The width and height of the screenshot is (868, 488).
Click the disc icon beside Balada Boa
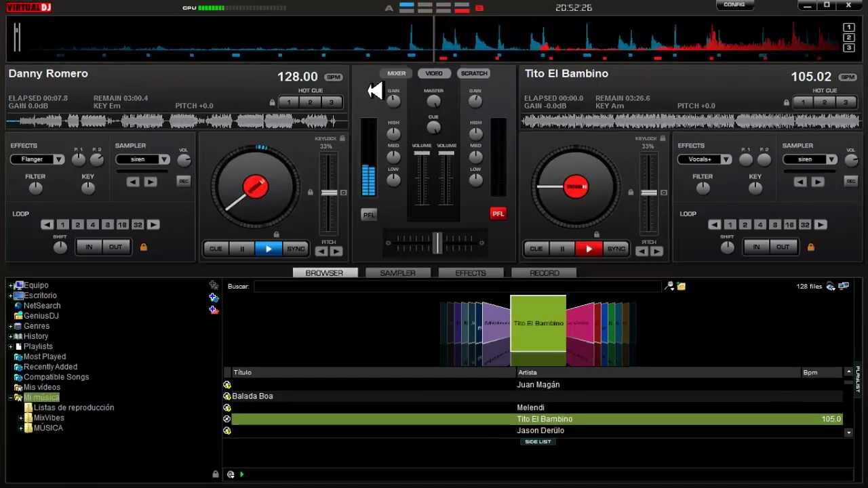pyautogui.click(x=227, y=396)
